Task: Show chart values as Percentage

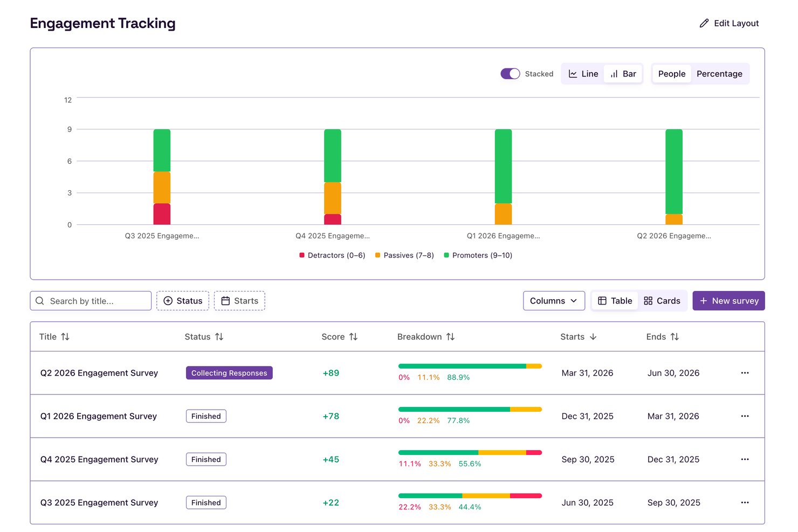Action: coord(719,74)
